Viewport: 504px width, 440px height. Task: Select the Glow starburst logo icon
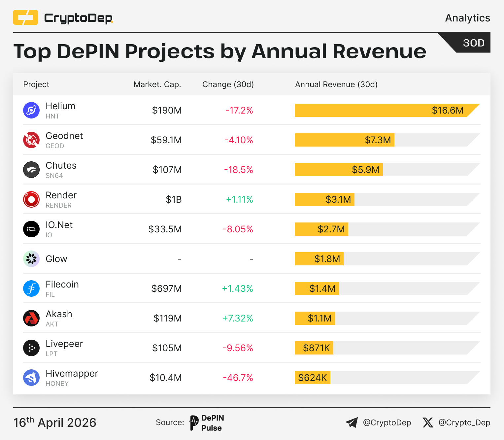(31, 259)
